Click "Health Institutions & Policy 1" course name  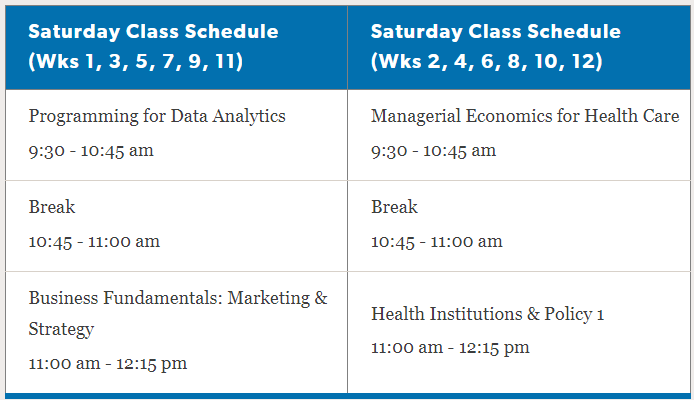(x=488, y=314)
